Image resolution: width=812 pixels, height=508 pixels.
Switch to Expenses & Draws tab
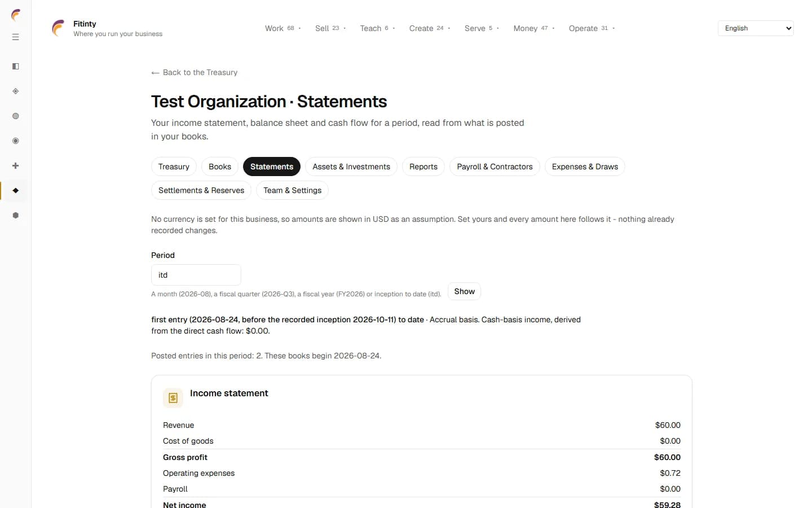click(x=585, y=167)
